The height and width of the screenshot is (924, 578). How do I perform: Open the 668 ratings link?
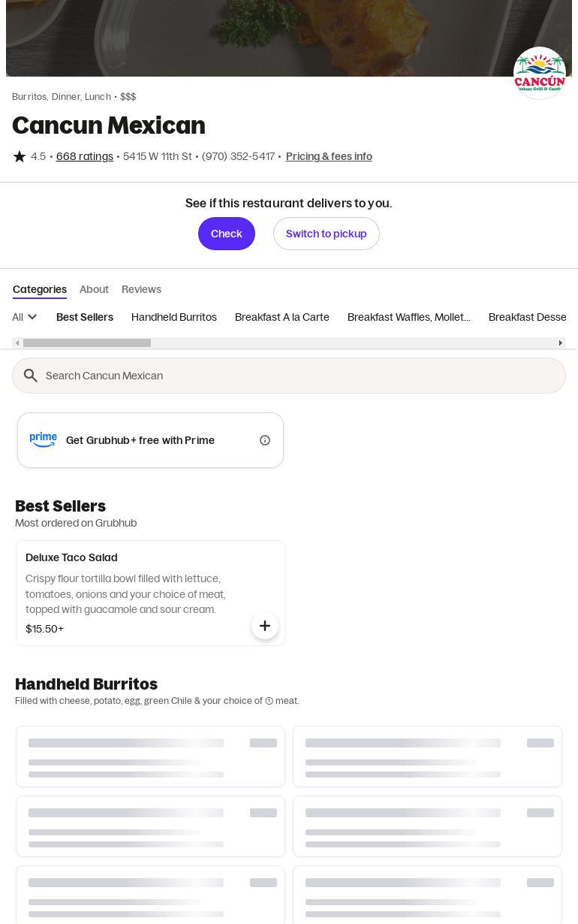click(x=85, y=156)
